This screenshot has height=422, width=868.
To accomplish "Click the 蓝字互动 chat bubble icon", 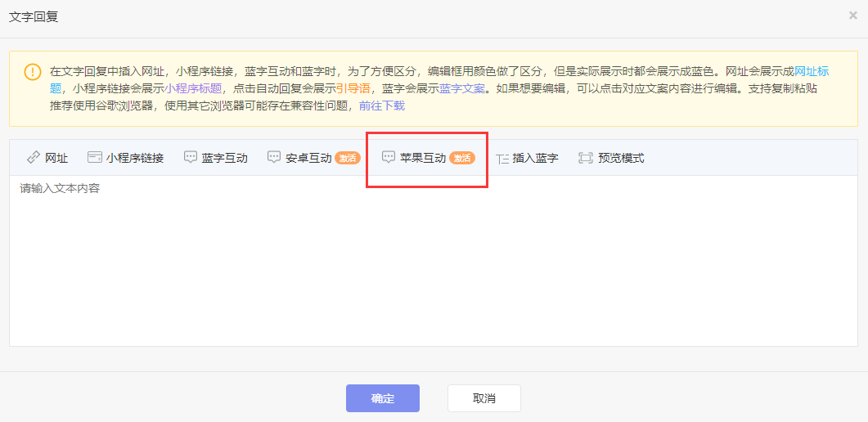I will click(191, 158).
